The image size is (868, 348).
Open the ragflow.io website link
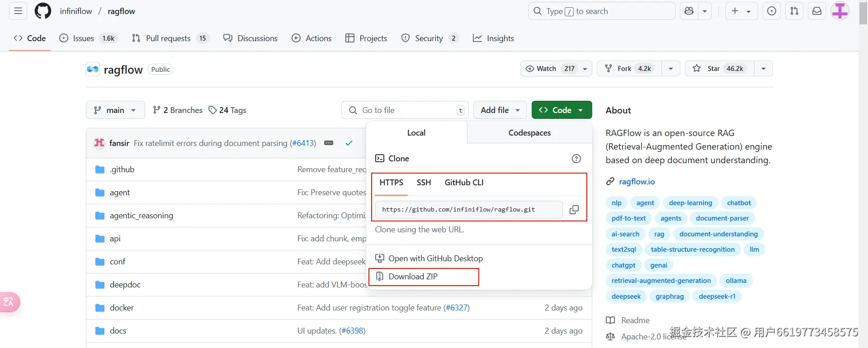click(x=637, y=182)
